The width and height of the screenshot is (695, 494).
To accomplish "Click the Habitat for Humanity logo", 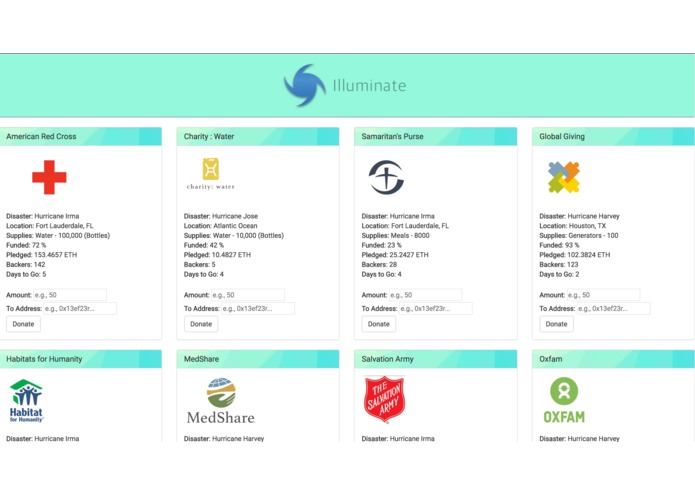I will pyautogui.click(x=27, y=401).
